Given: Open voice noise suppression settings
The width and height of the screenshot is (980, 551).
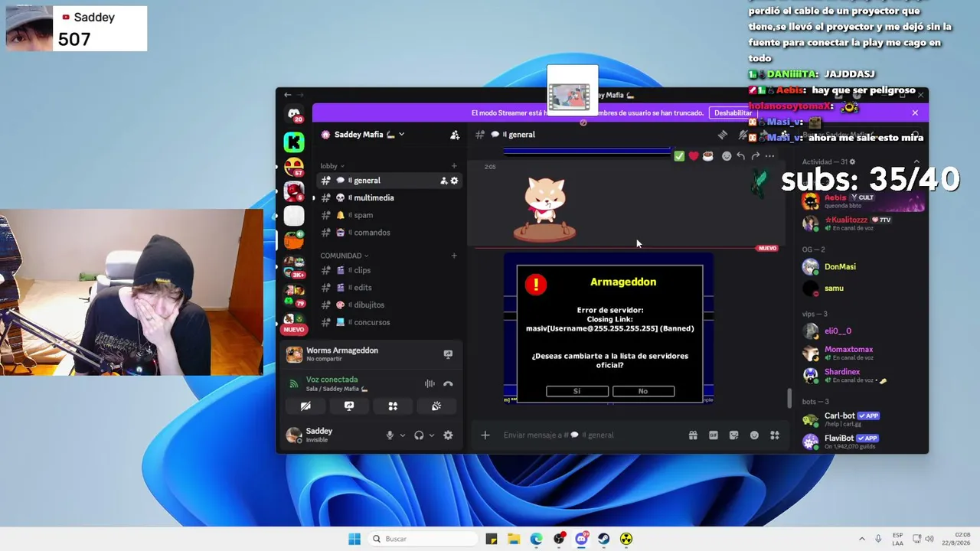Looking at the screenshot, I should (x=430, y=384).
